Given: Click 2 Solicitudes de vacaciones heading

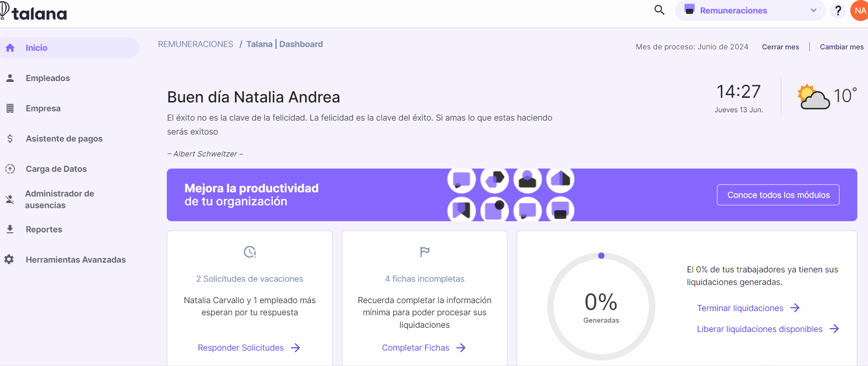Looking at the screenshot, I should (250, 279).
